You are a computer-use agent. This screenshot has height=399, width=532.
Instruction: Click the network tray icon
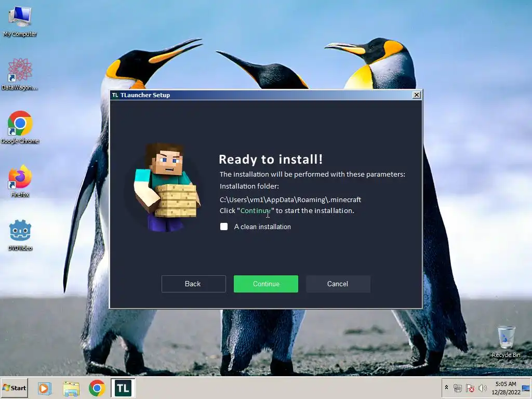click(457, 388)
